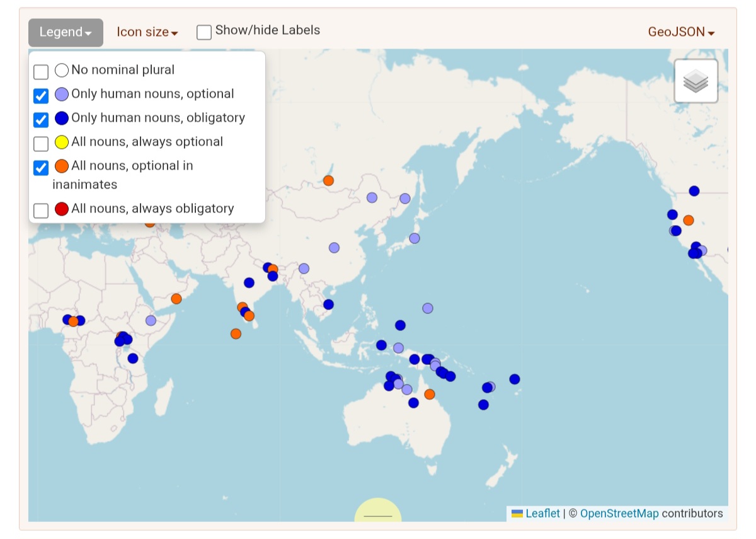Click the orange marker in Mongolia

tap(328, 181)
